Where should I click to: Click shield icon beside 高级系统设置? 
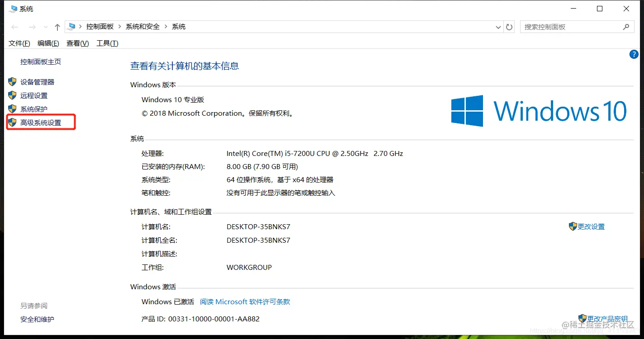[x=12, y=122]
